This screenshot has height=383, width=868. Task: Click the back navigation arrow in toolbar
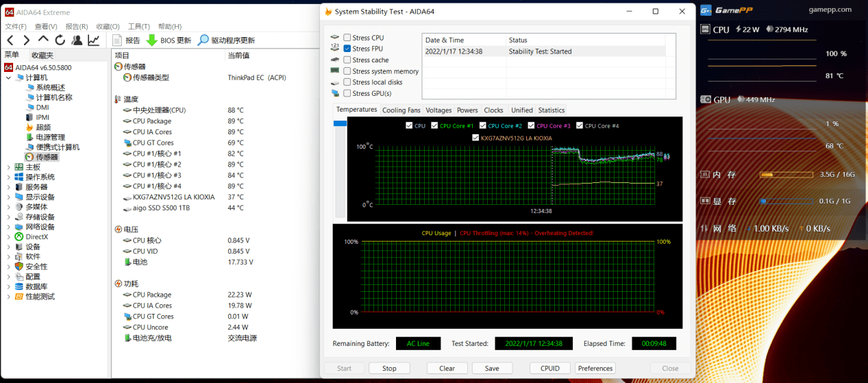[10, 40]
